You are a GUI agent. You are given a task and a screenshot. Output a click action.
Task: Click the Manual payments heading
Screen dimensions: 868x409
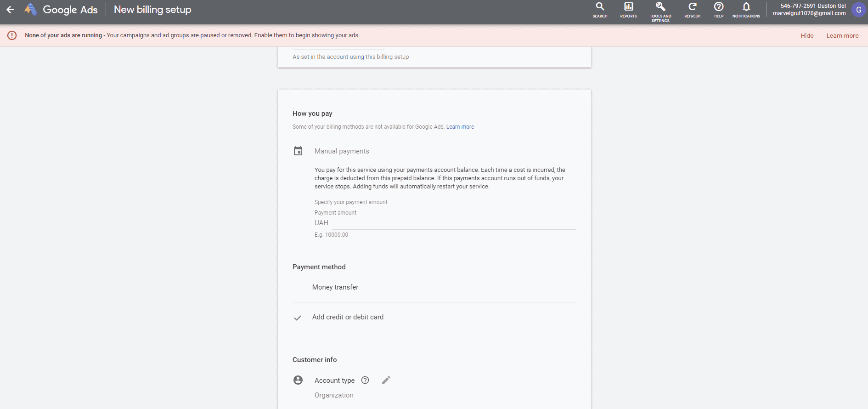point(342,151)
